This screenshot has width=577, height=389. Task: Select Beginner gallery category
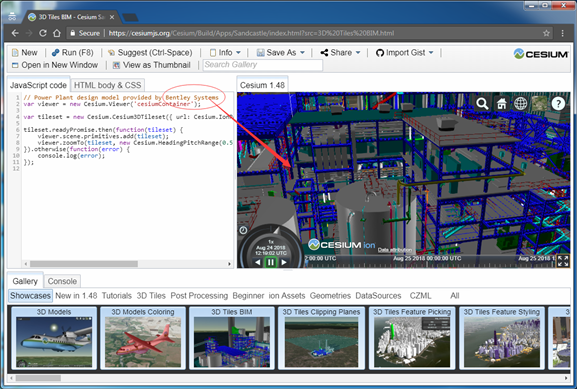pos(248,296)
